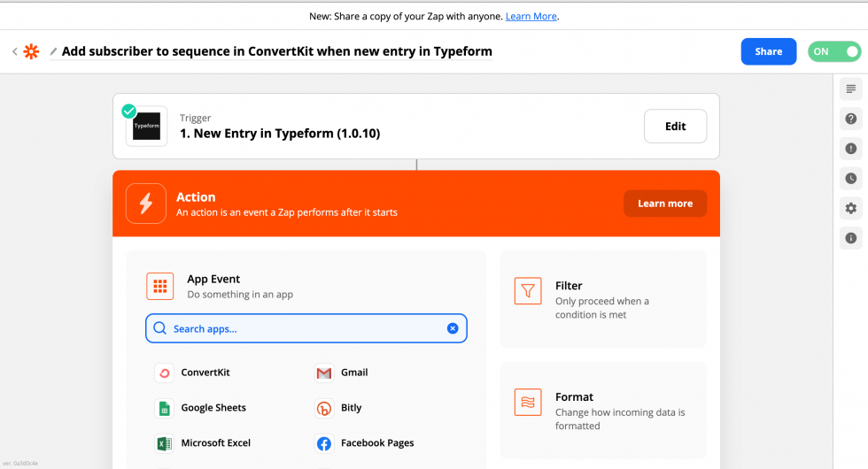
Task: Click the Google Sheets label text
Action: point(213,408)
